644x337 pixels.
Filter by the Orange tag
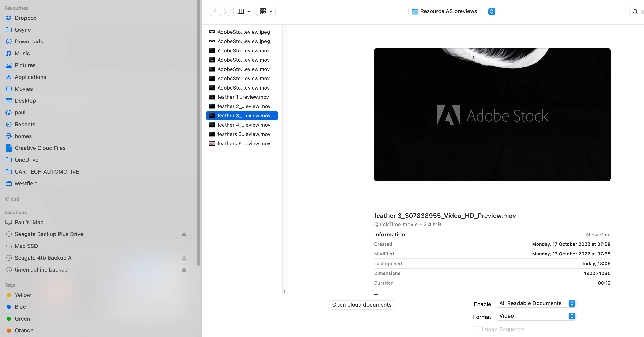[24, 330]
